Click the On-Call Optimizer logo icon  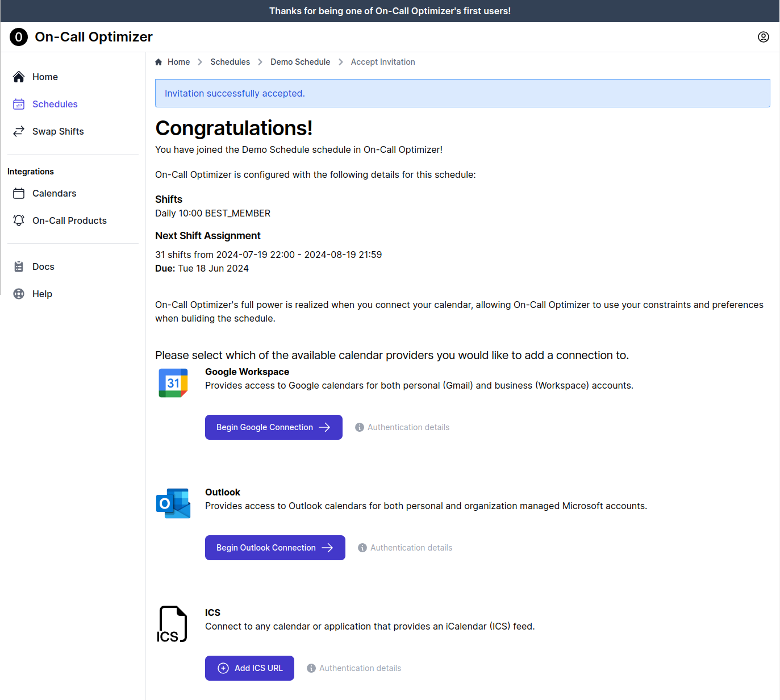click(19, 37)
